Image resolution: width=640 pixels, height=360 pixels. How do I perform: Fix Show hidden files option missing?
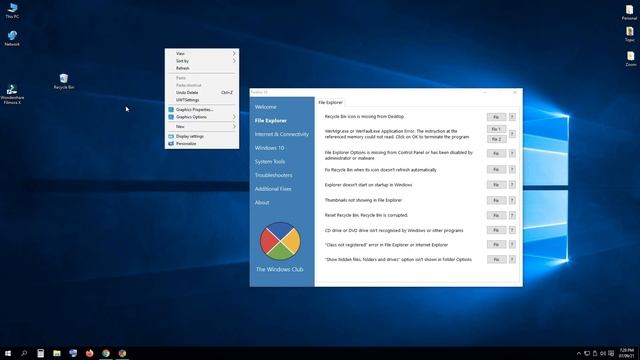496,260
